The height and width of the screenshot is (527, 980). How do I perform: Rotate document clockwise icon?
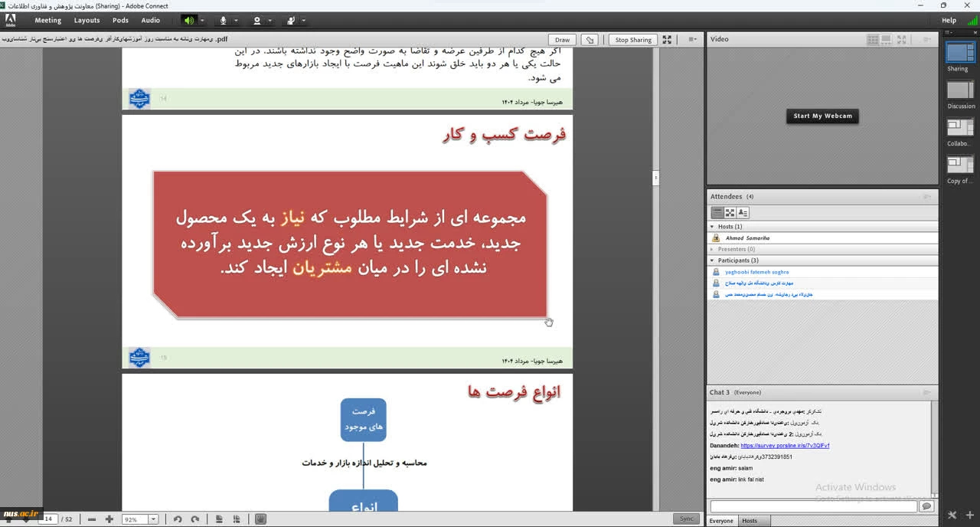point(195,519)
